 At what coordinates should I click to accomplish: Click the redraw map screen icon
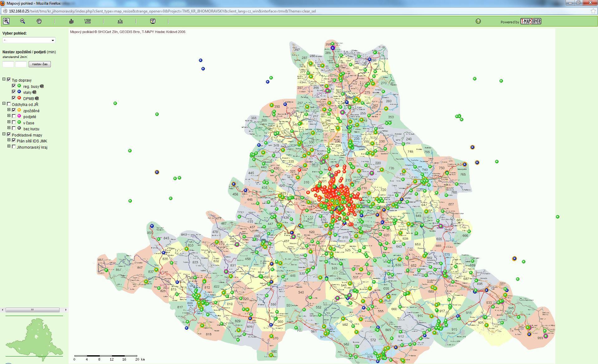click(153, 21)
